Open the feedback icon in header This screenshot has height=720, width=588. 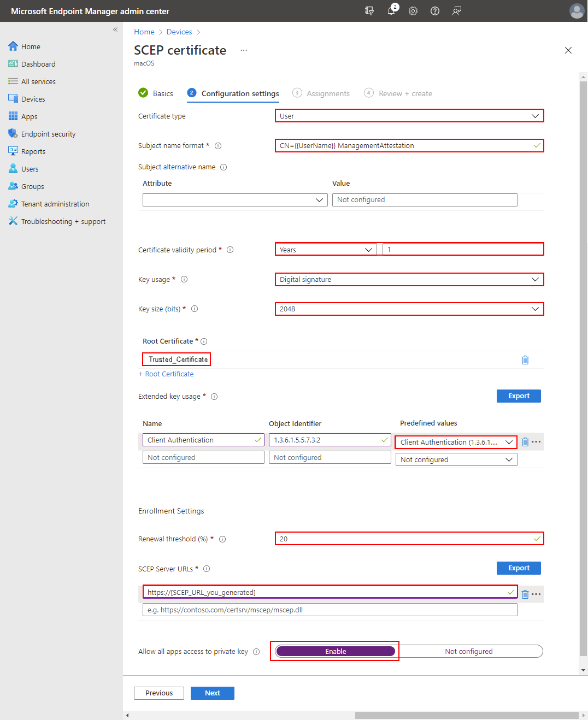click(457, 11)
